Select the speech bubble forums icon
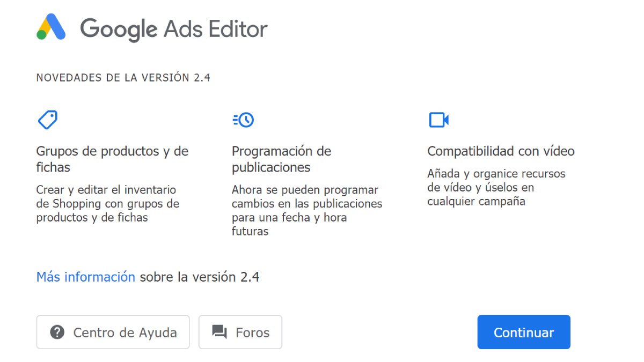 coord(218,332)
